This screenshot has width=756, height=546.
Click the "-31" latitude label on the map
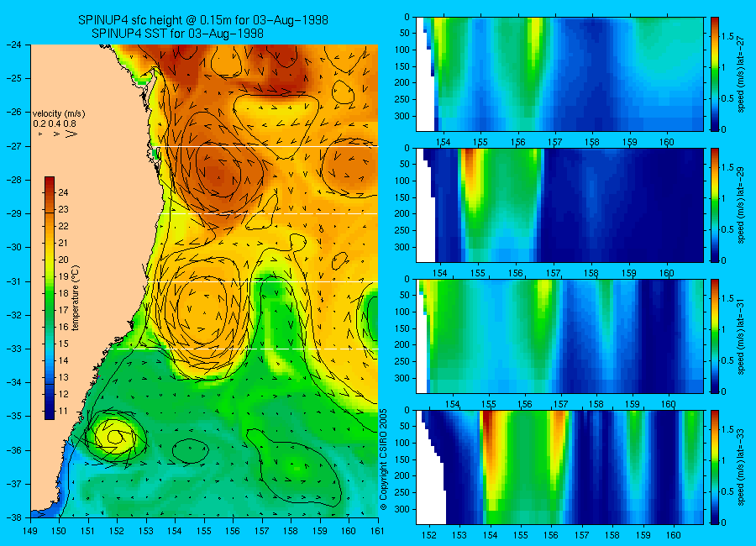(x=14, y=281)
